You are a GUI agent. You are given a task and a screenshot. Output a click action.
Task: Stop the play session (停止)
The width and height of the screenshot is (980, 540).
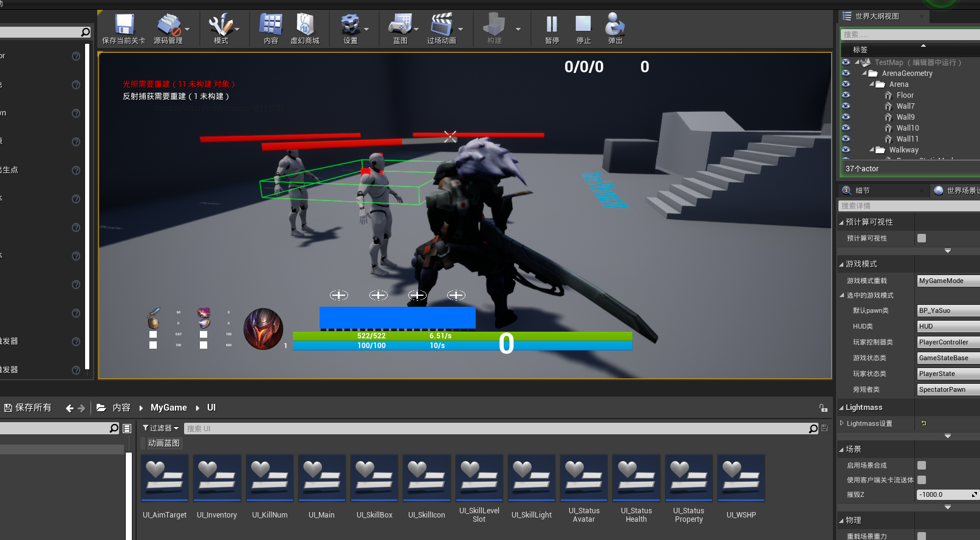[x=583, y=25]
